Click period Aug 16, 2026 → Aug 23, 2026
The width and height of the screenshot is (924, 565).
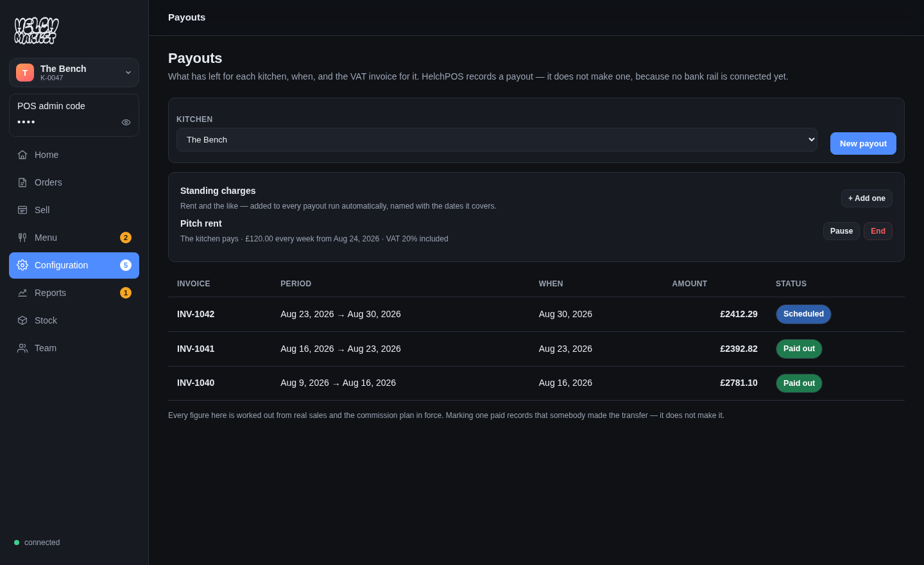point(341,349)
